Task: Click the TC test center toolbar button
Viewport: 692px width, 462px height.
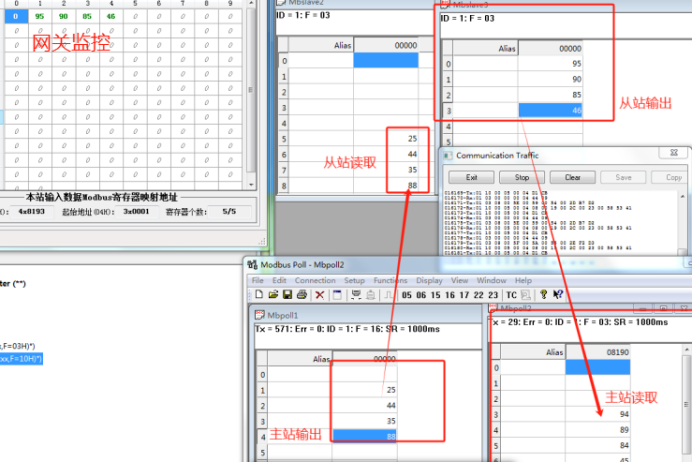Action: click(x=511, y=295)
